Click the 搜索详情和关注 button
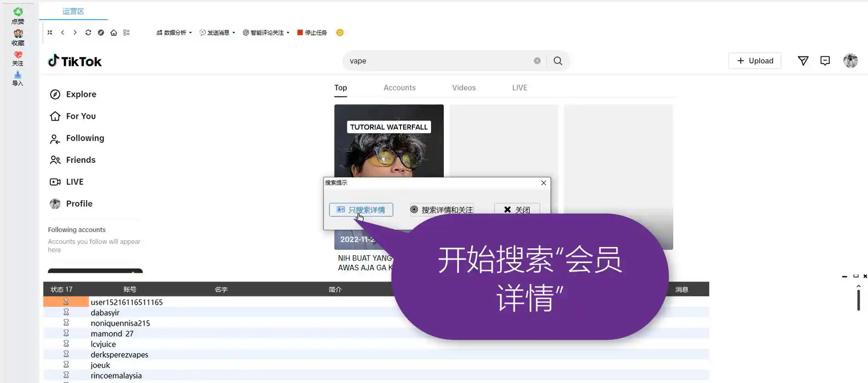This screenshot has height=383, width=868. (x=442, y=210)
